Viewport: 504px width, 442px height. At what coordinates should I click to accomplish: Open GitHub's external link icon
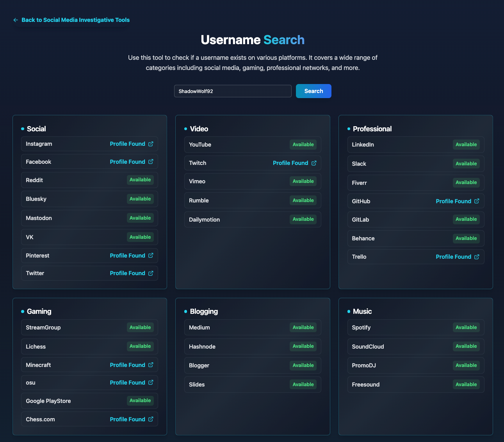point(477,201)
